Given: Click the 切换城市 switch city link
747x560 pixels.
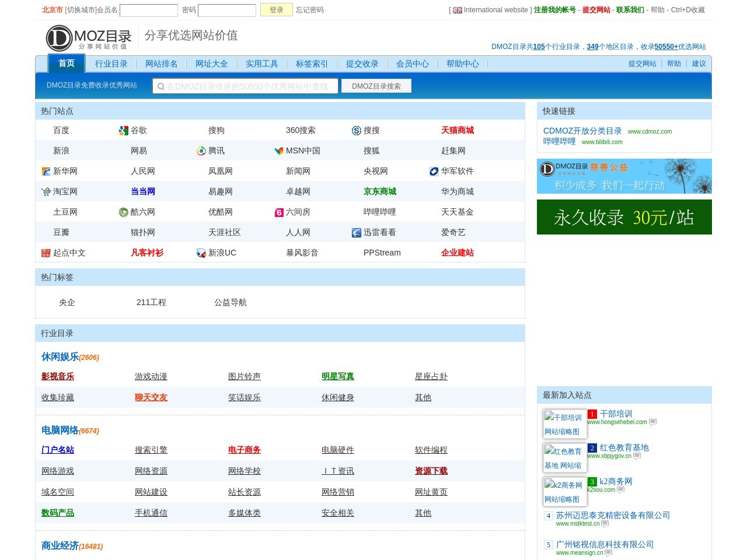Looking at the screenshot, I should (x=81, y=10).
